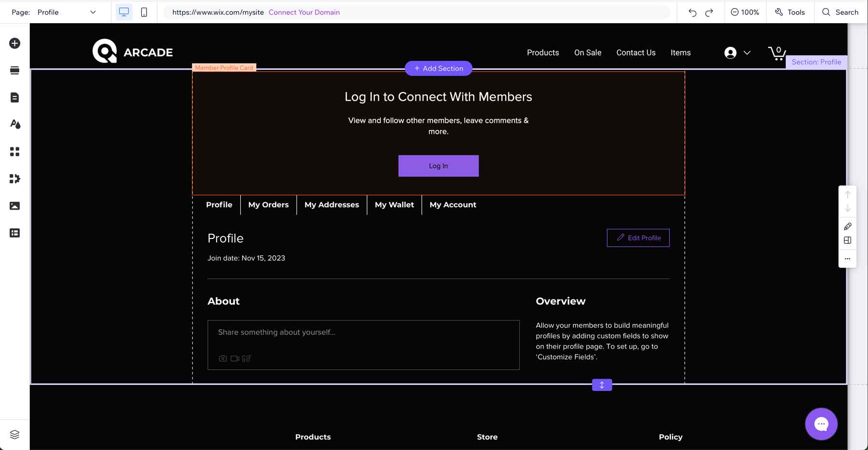
Task: Click the camera icon in the About box
Action: [222, 358]
